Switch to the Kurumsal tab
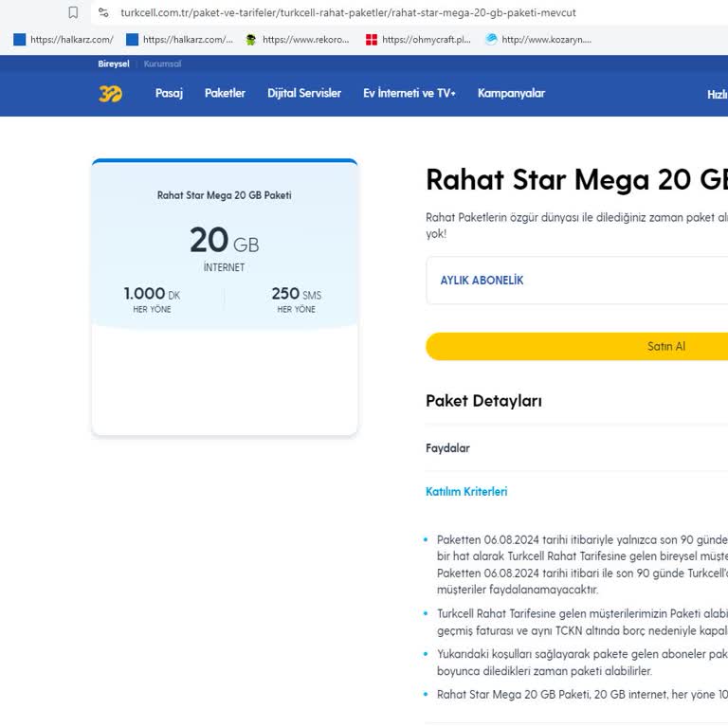This screenshot has height=728, width=728. tap(162, 64)
